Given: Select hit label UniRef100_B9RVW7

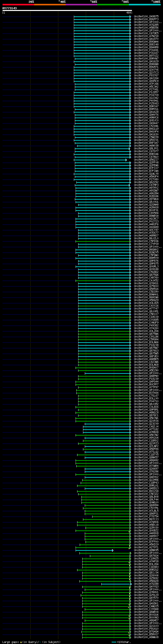Looking at the screenshot, I should click(146, 58).
